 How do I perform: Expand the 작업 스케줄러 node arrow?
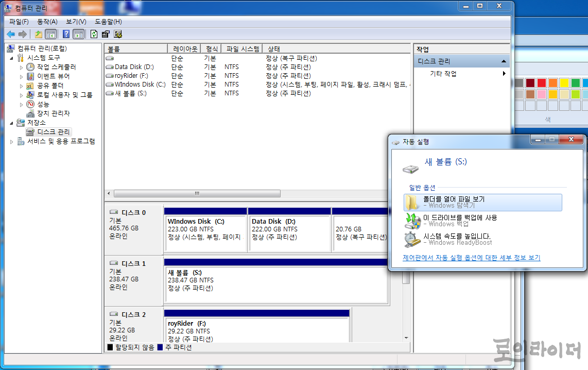[21, 68]
